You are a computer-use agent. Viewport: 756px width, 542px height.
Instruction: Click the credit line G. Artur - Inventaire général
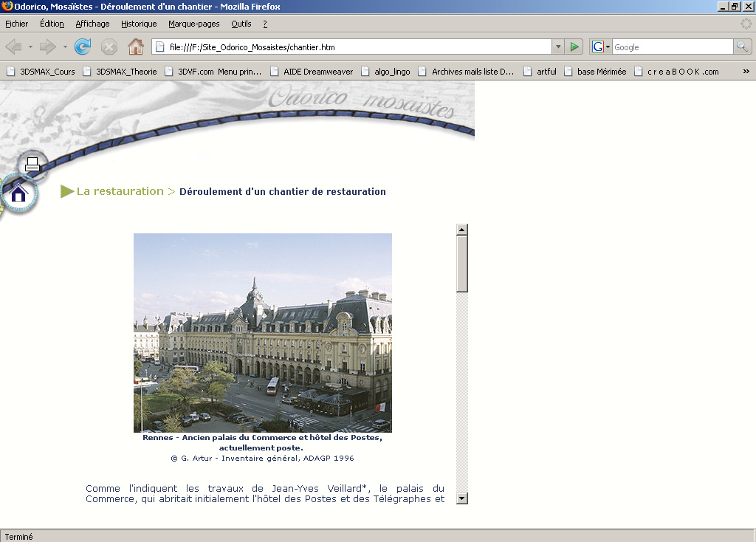pos(262,458)
